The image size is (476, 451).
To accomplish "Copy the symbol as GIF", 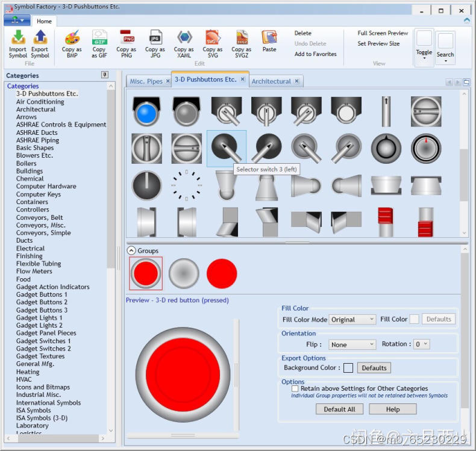I will 99,44.
